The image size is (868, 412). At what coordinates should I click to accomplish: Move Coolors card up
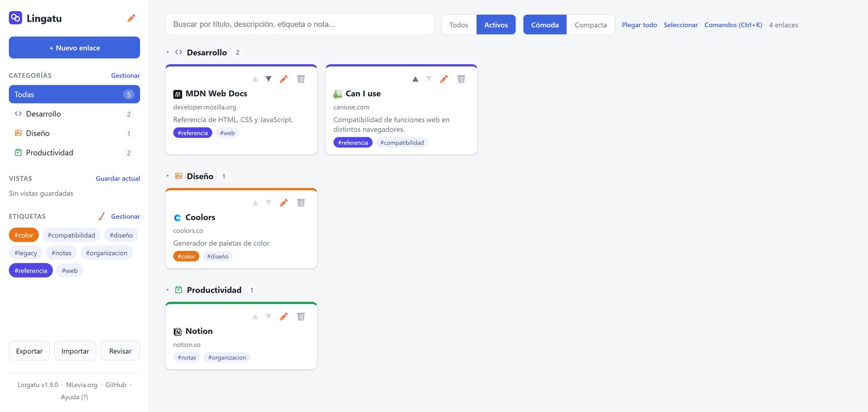[255, 203]
